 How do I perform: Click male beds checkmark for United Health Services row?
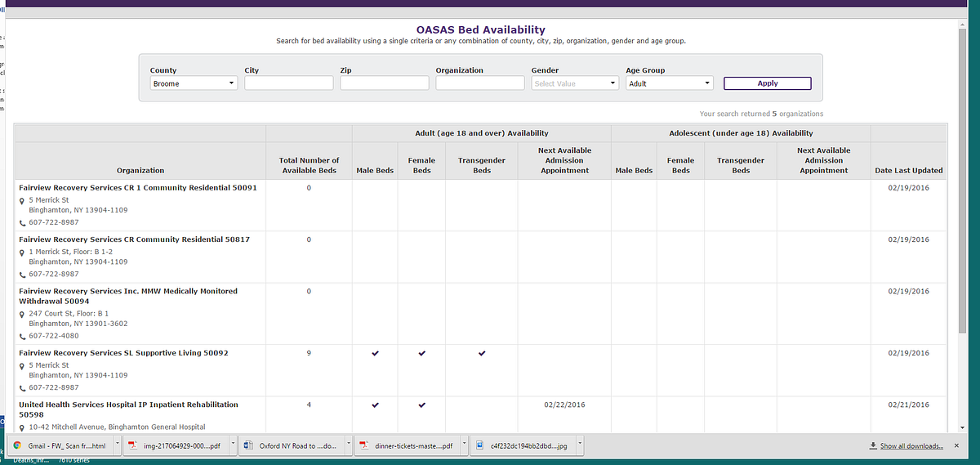tap(375, 405)
